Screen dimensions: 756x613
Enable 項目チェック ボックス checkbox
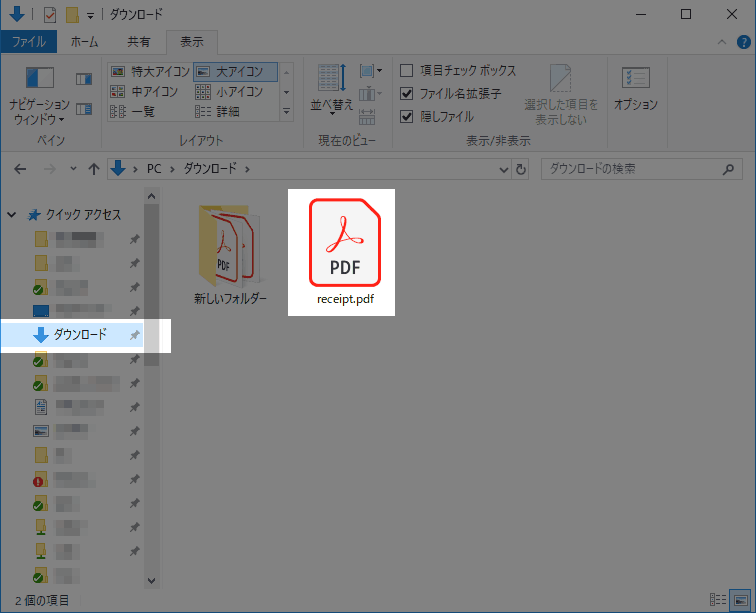point(406,71)
